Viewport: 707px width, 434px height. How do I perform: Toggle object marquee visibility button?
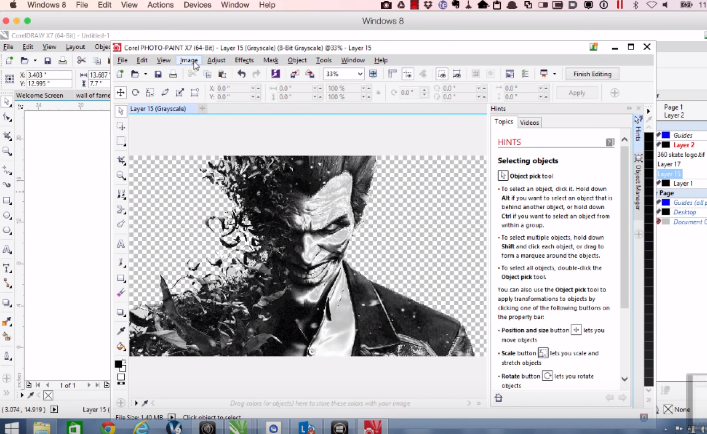(x=457, y=74)
